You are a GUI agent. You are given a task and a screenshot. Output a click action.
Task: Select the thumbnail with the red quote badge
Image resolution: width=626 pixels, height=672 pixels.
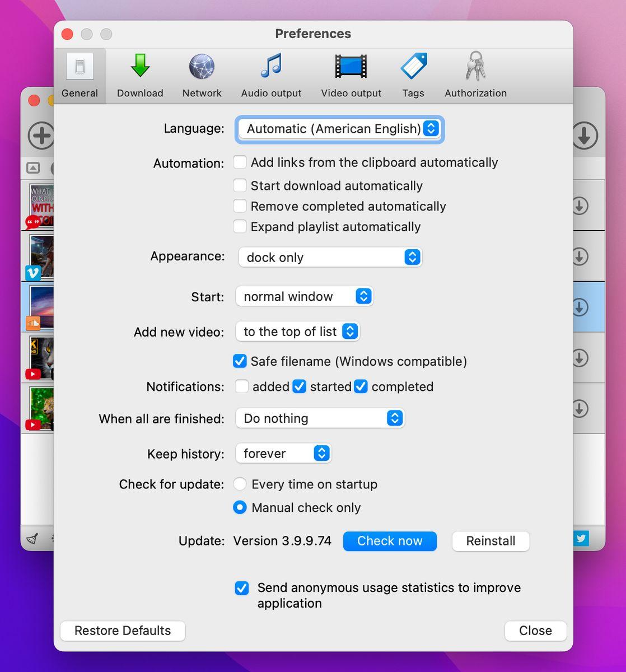pos(40,206)
